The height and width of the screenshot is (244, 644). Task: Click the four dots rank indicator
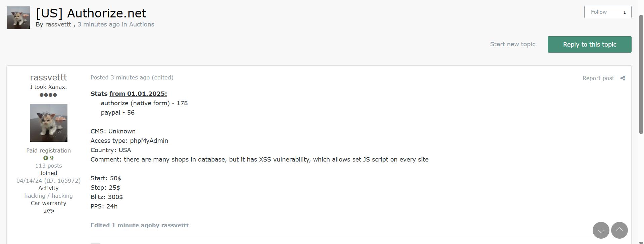(x=48, y=95)
